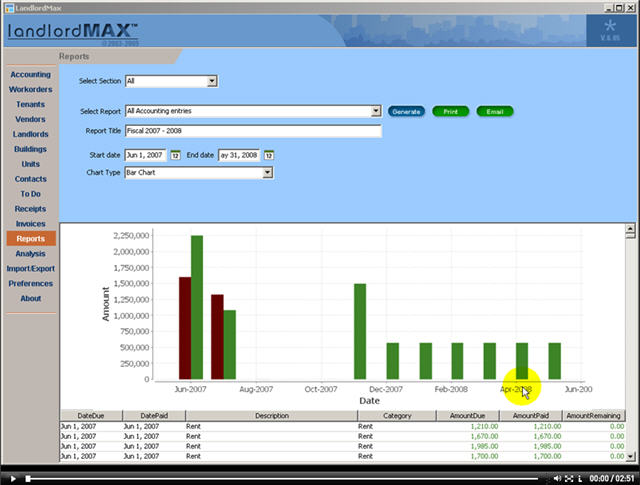Click the LandlordMax title bar icon
The height and width of the screenshot is (485, 640).
(x=9, y=8)
